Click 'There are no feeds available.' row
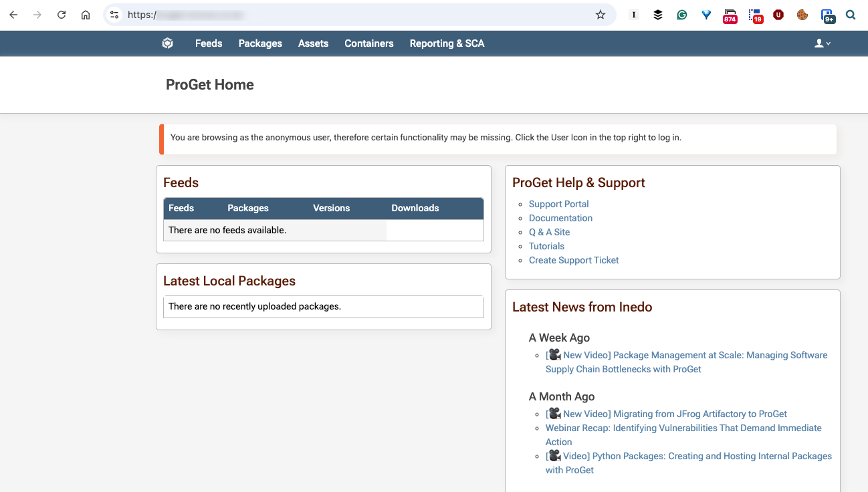 click(324, 230)
